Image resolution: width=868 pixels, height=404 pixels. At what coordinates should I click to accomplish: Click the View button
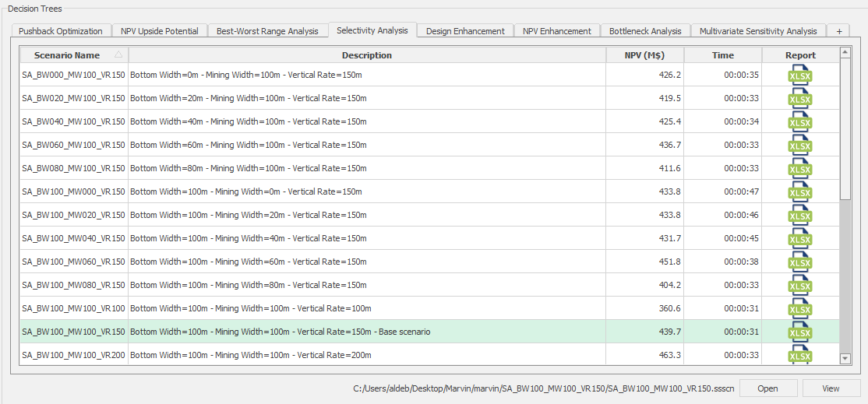[x=831, y=388]
